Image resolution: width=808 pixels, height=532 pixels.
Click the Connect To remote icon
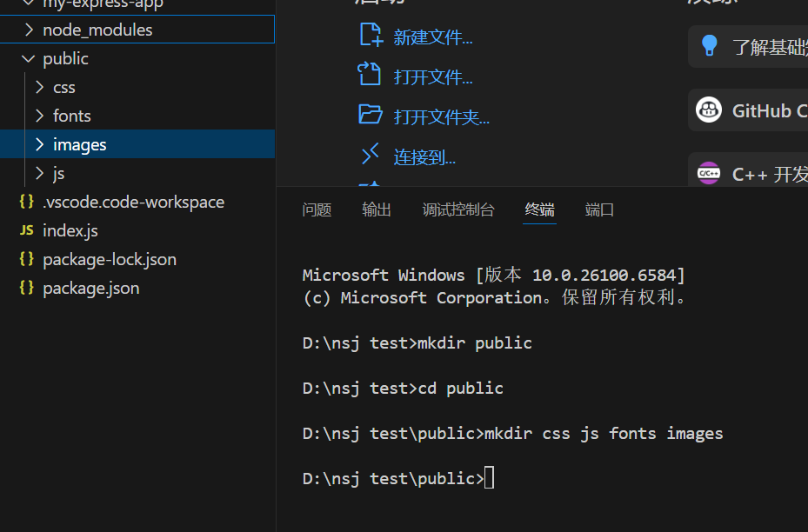[371, 156]
